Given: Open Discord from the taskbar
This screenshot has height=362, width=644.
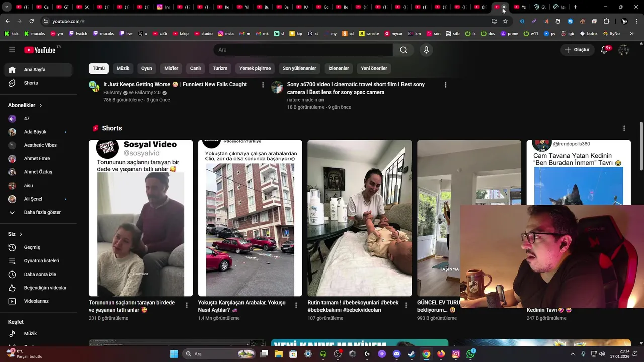Looking at the screenshot, I should tap(396, 354).
